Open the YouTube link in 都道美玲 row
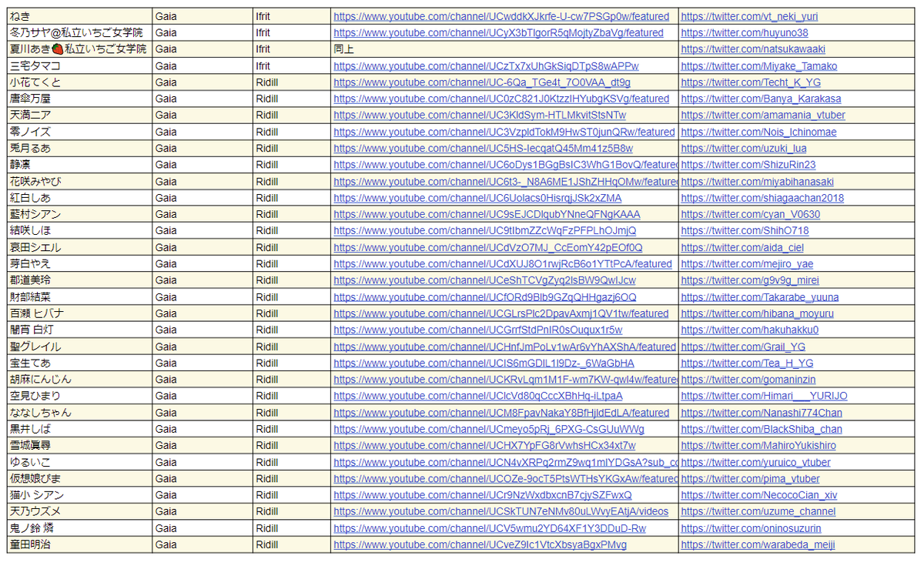Image resolution: width=924 pixels, height=566 pixels. coord(485,281)
